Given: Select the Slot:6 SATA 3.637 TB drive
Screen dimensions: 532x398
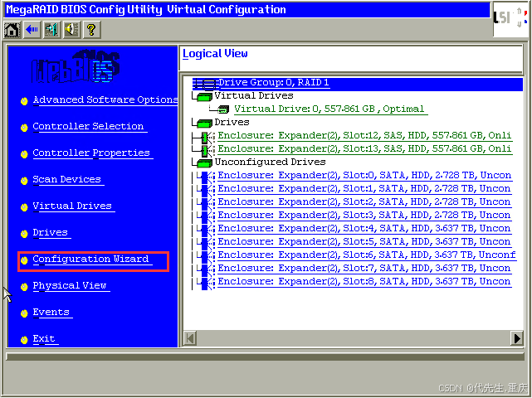Looking at the screenshot, I should pos(367,255).
